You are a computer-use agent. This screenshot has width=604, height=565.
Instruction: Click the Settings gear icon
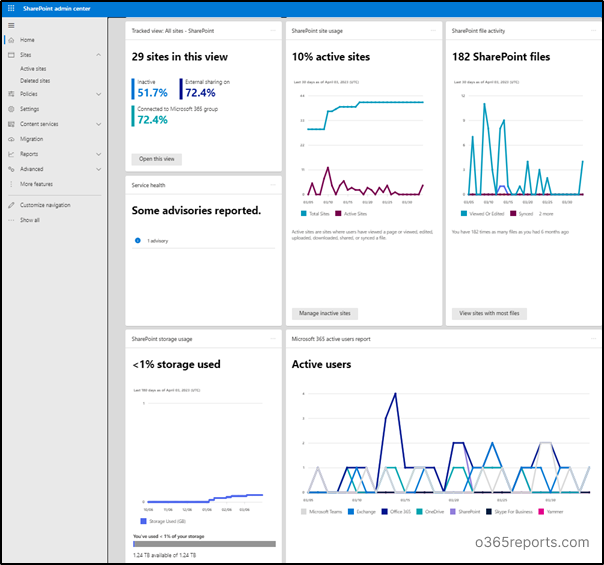pos(11,109)
